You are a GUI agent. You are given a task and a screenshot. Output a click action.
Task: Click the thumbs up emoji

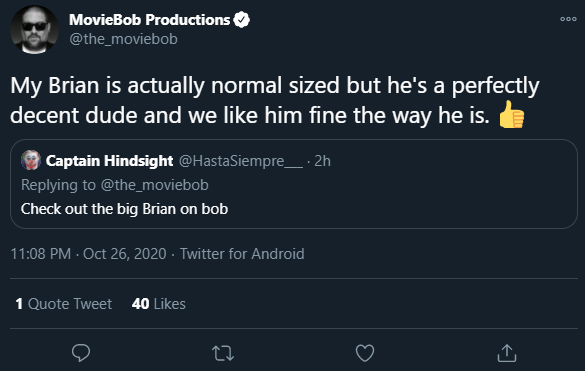512,115
